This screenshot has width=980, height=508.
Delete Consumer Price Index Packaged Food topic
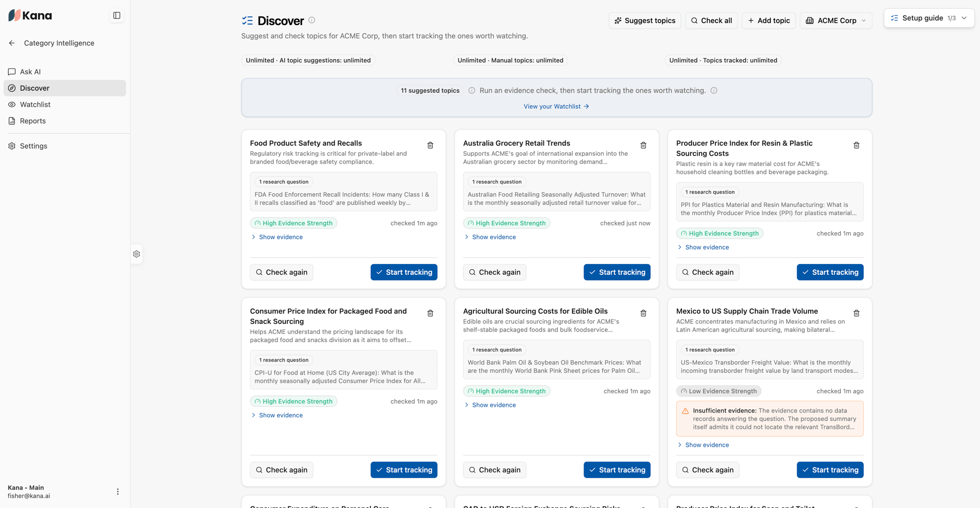tap(430, 314)
